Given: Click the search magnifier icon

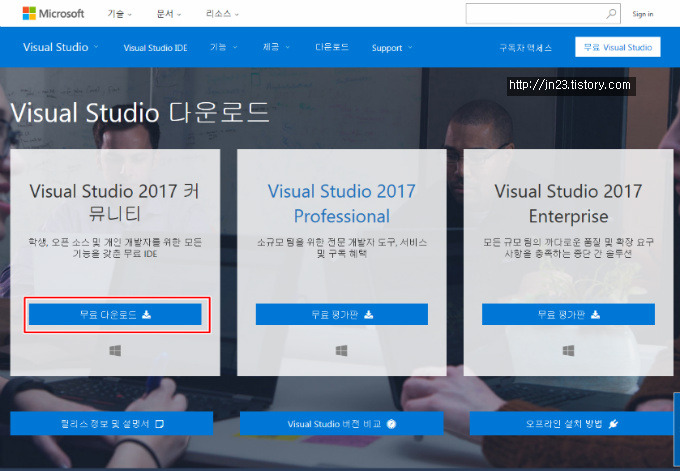Looking at the screenshot, I should pos(611,14).
